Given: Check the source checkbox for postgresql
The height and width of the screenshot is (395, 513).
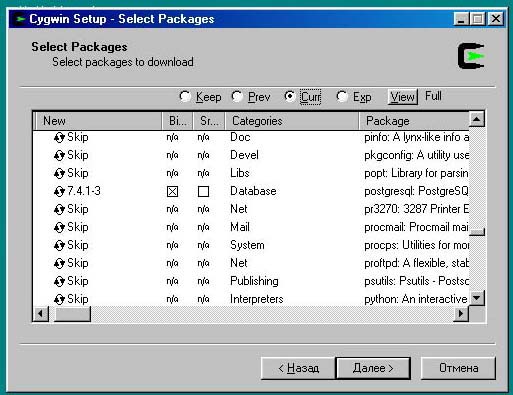Looking at the screenshot, I should pos(203,191).
